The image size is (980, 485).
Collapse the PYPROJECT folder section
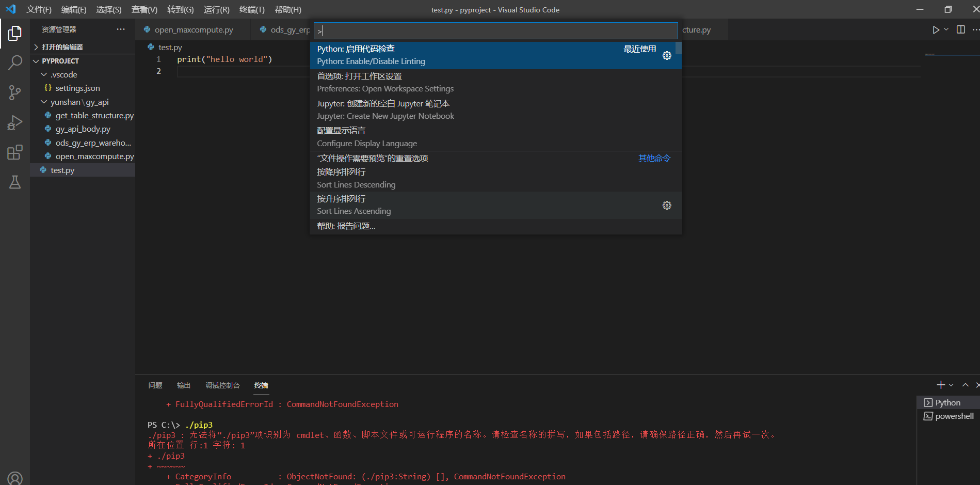point(83,61)
